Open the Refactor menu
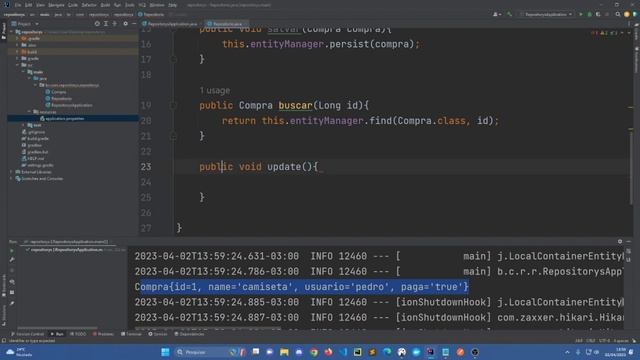 click(x=89, y=5)
